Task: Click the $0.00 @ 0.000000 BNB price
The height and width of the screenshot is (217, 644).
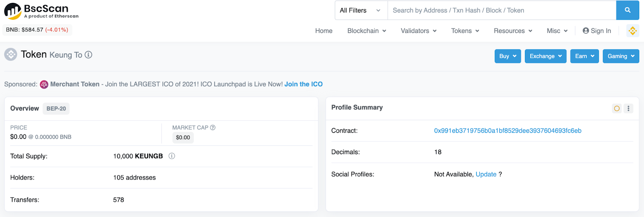Action: (x=41, y=137)
